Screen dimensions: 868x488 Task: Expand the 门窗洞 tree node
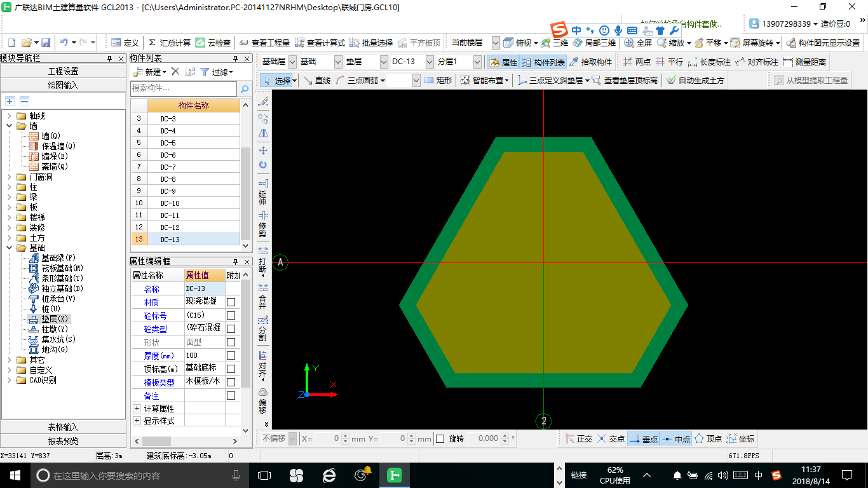click(9, 177)
